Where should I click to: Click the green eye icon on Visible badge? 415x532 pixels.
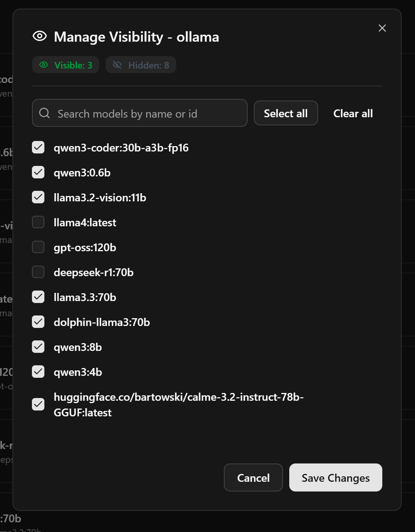click(43, 65)
